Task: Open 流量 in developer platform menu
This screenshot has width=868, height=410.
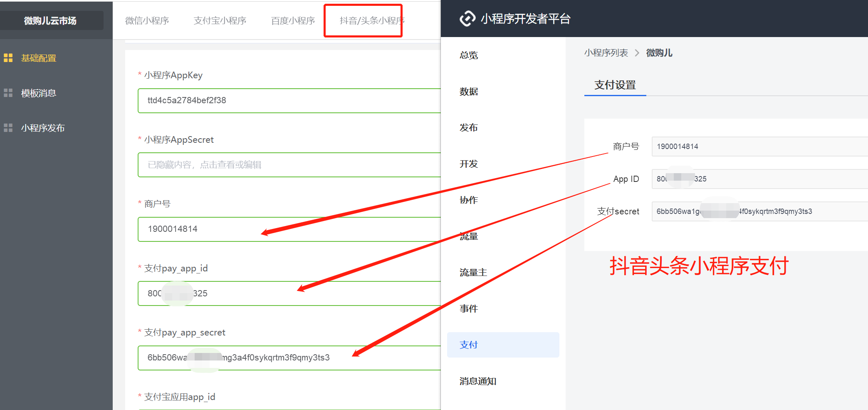Action: (469, 236)
